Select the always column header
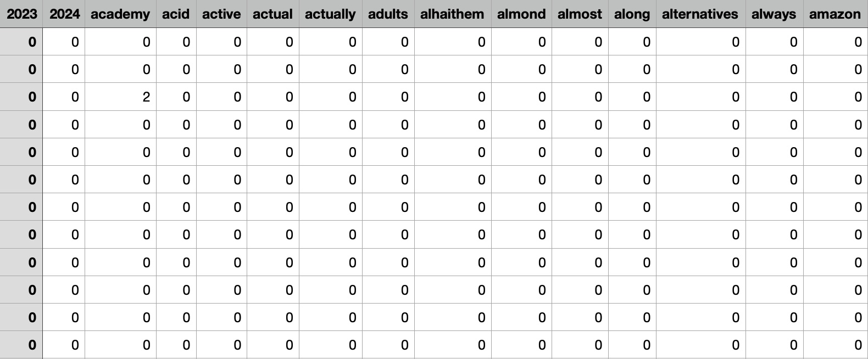 774,14
